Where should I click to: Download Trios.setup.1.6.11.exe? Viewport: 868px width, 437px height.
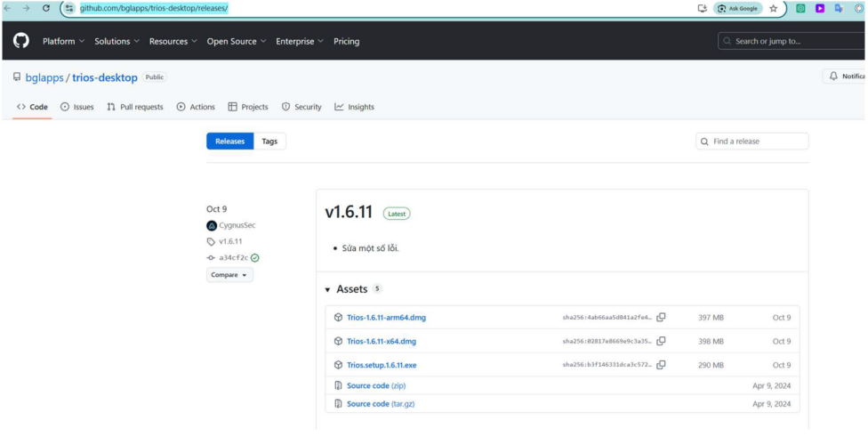coord(382,365)
